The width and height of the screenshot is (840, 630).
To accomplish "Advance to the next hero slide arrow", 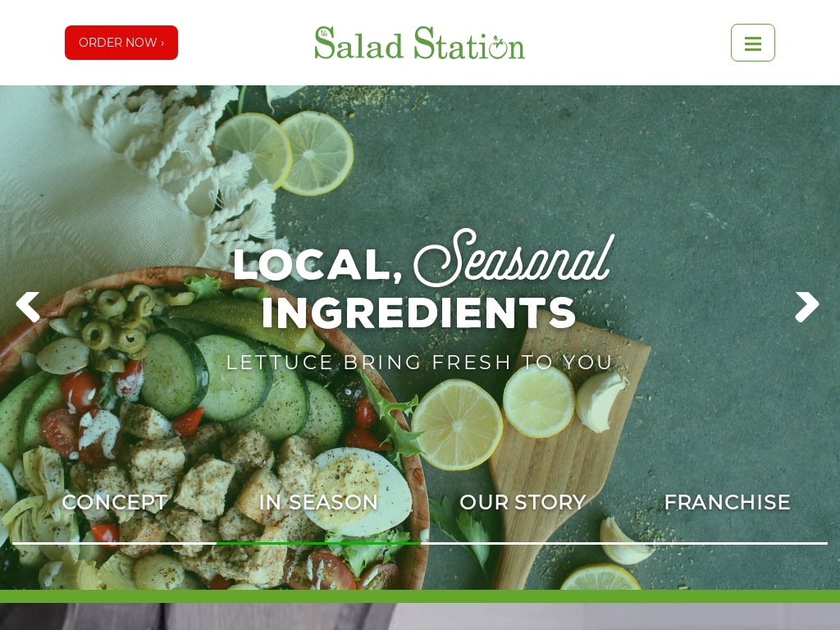I will pos(807,307).
